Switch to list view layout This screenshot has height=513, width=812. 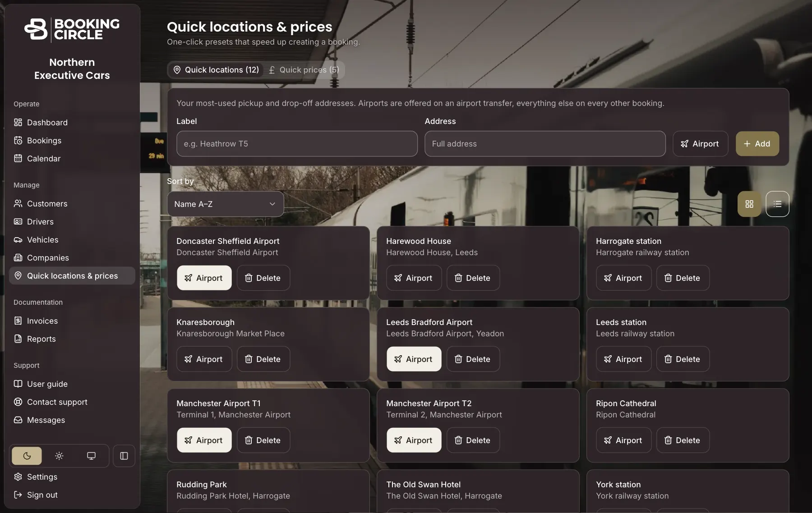coord(777,204)
